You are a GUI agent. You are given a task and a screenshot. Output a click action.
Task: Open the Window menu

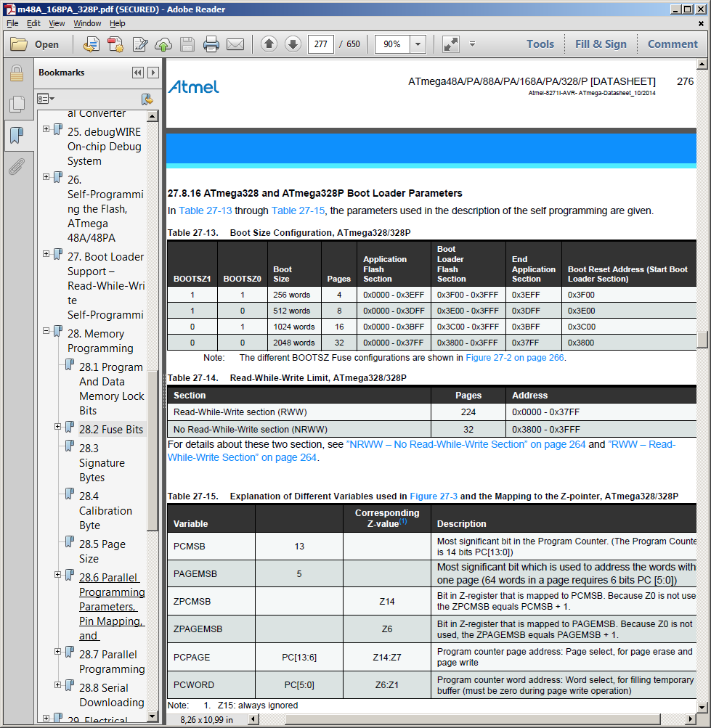(87, 23)
